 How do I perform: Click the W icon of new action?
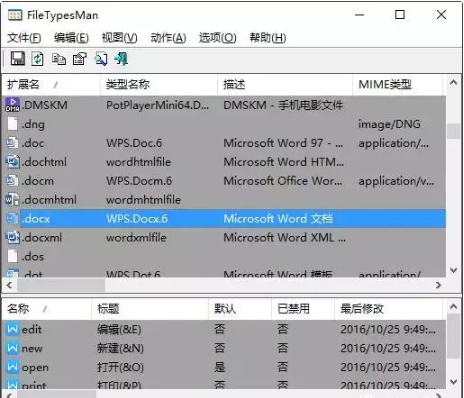tap(12, 348)
